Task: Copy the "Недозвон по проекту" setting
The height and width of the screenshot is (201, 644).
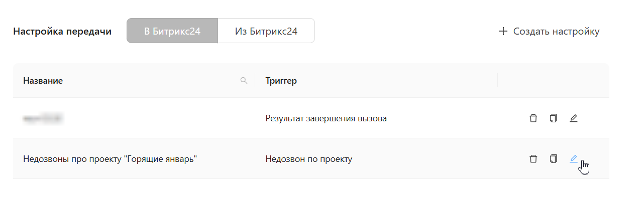Action: [553, 159]
